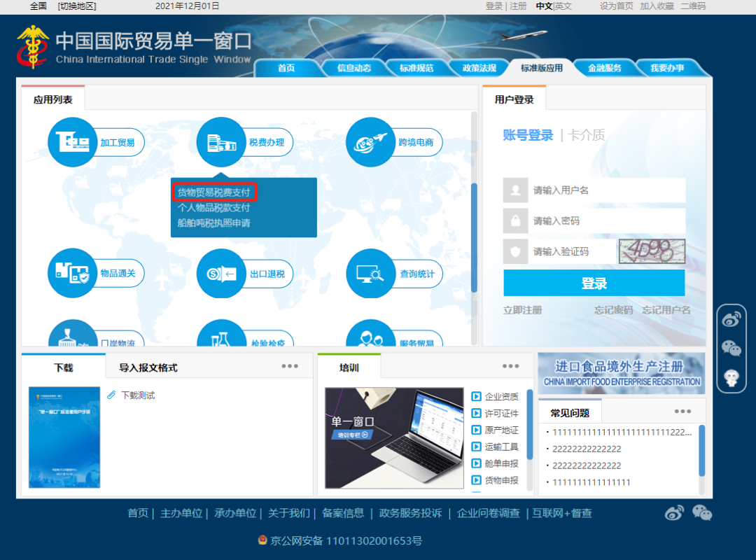Open 货物贸易税费支付 from the menu
The width and height of the screenshot is (756, 560).
[214, 191]
